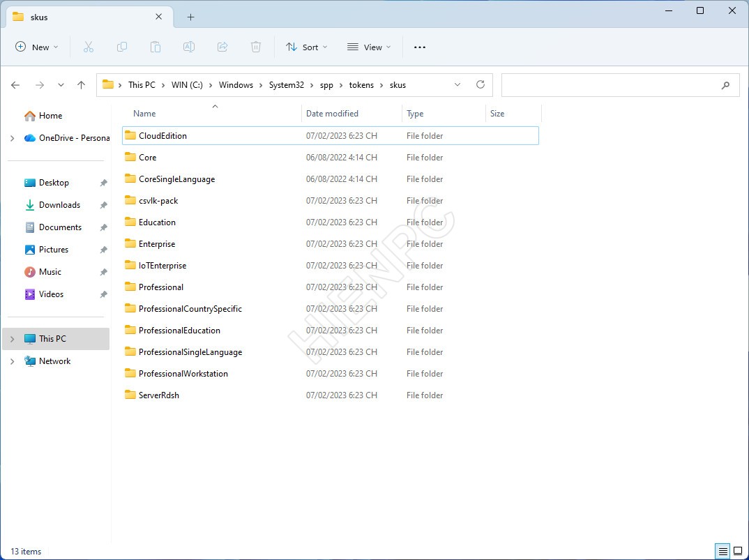This screenshot has height=560, width=749.
Task: Click the Rename icon in toolbar
Action: coord(189,47)
